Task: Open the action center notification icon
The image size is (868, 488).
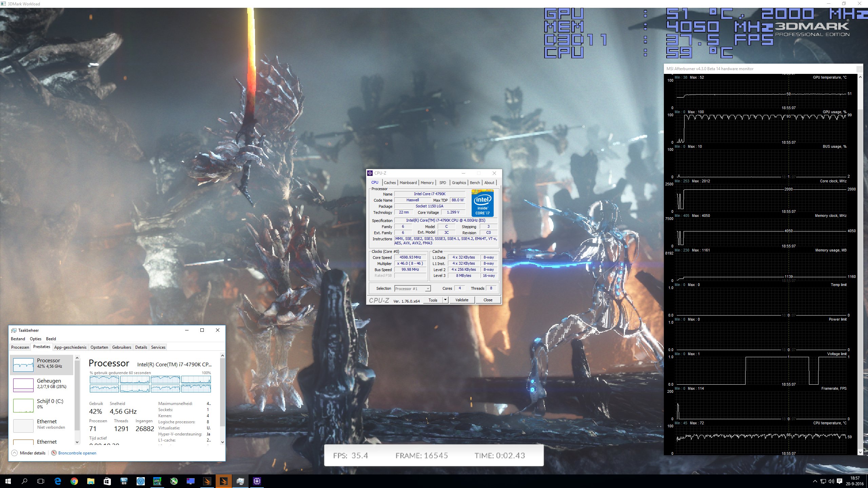Action: [840, 481]
